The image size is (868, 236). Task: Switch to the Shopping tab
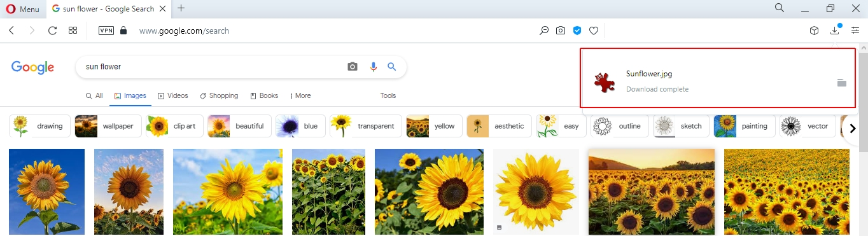coord(219,96)
